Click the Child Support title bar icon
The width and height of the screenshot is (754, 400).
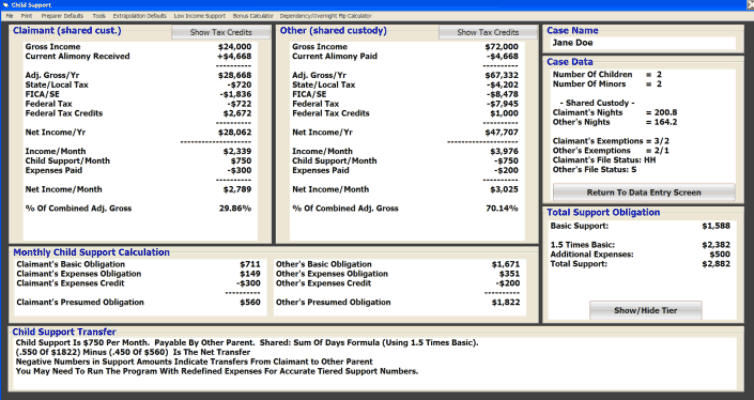(6, 5)
